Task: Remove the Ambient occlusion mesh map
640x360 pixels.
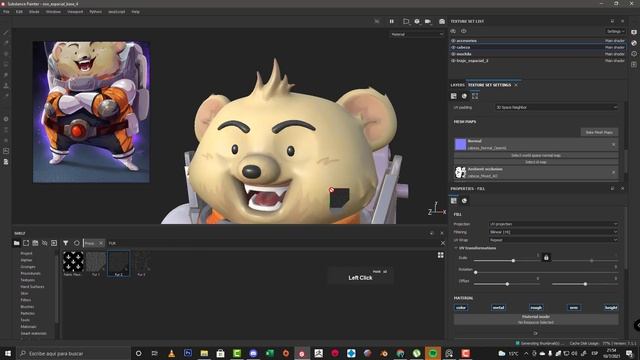Action: click(613, 173)
